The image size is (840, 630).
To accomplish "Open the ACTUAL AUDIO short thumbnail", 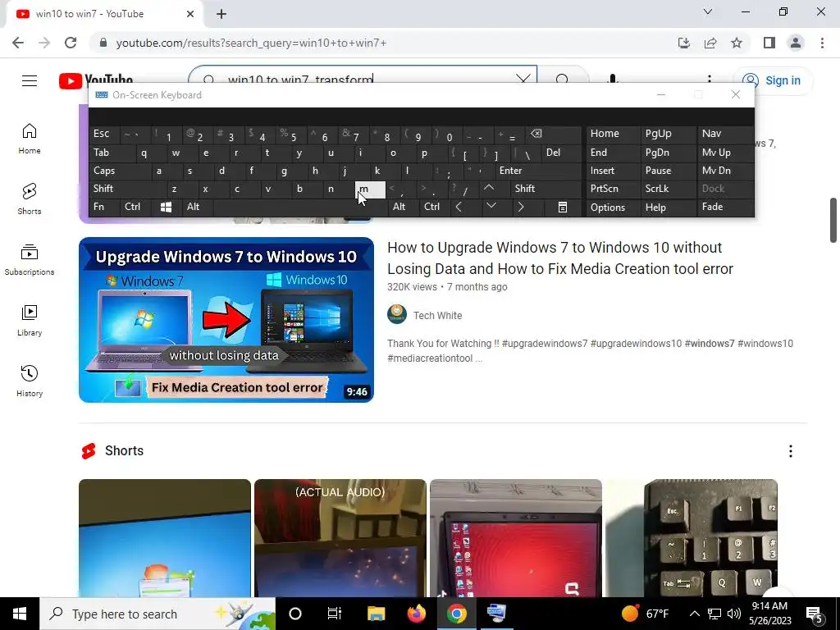I will point(340,538).
